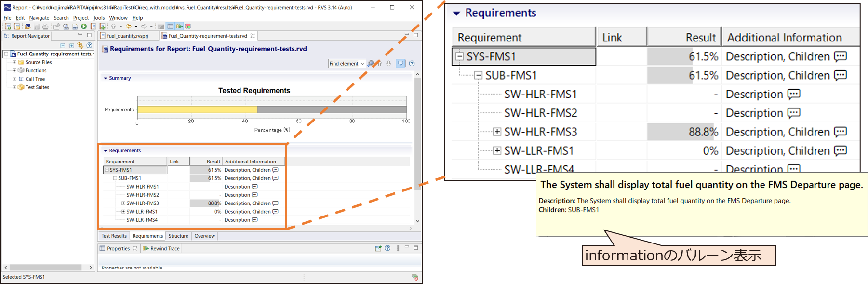Toggle the Rewind Trace view toolbar button
The height and width of the screenshot is (284, 868).
179,27
